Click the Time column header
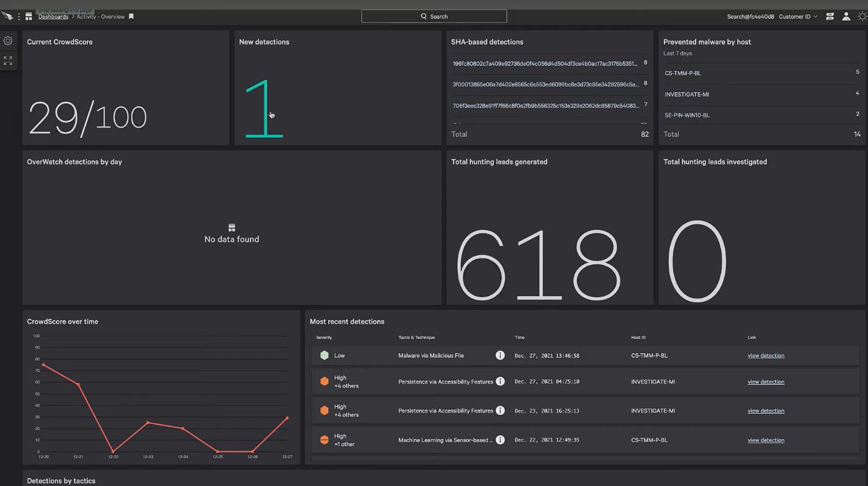The width and height of the screenshot is (868, 486). click(x=520, y=338)
